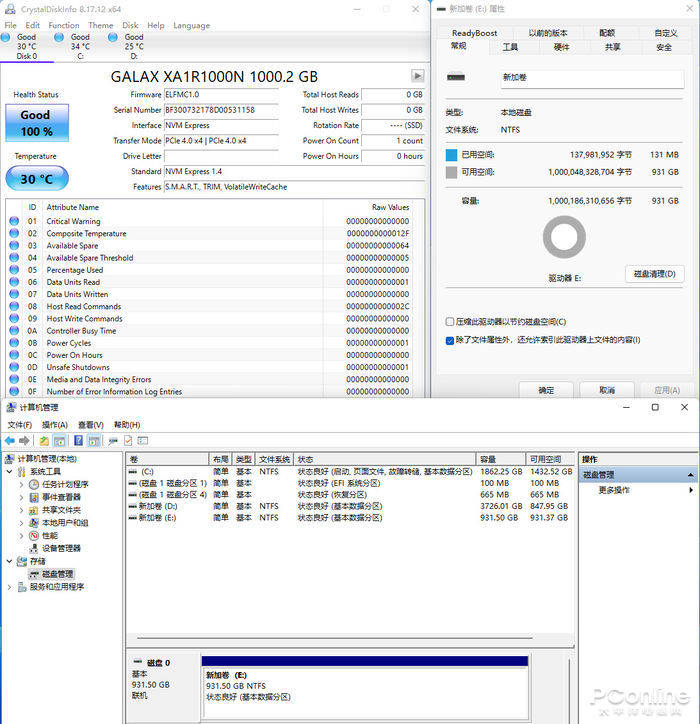Image resolution: width=700 pixels, height=724 pixels.
Task: Expand the 本地用户和组 node chevron
Action: 21,523
